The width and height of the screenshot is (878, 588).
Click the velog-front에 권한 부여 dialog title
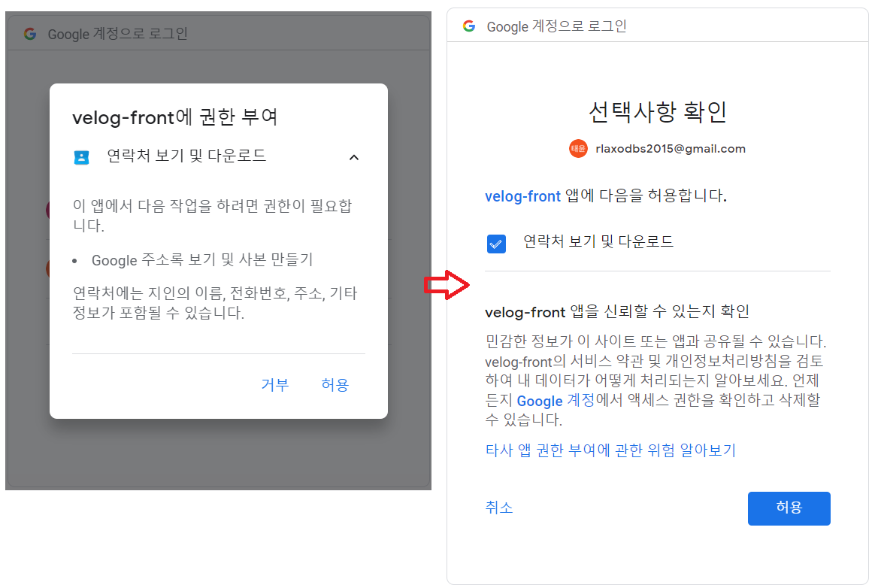(x=174, y=117)
